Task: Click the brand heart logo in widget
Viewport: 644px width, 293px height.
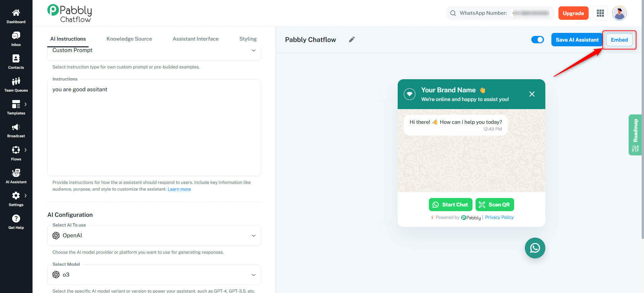Action: pyautogui.click(x=409, y=94)
